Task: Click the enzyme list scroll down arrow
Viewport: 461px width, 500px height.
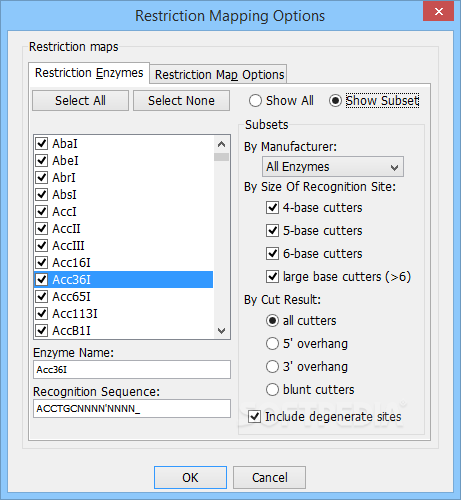Action: pyautogui.click(x=221, y=331)
